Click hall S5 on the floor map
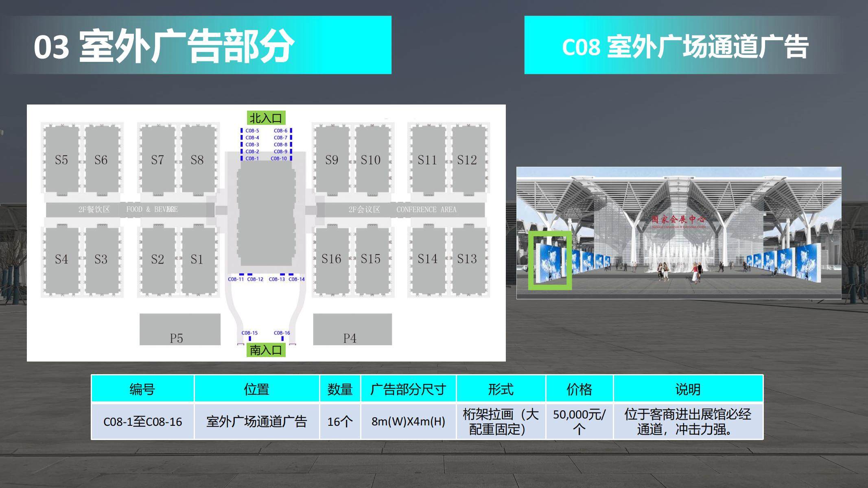 coord(62,159)
